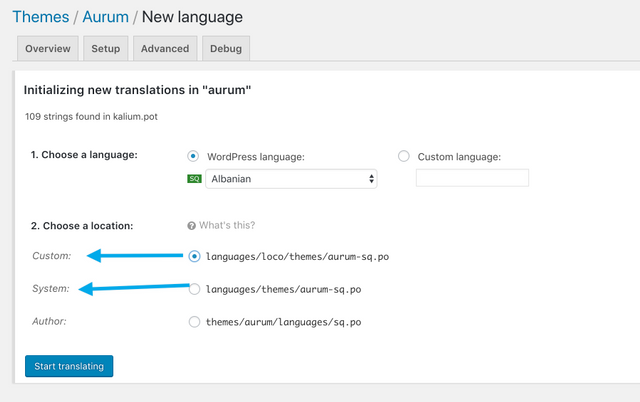Click the question mark icon beside What's this

[x=193, y=225]
